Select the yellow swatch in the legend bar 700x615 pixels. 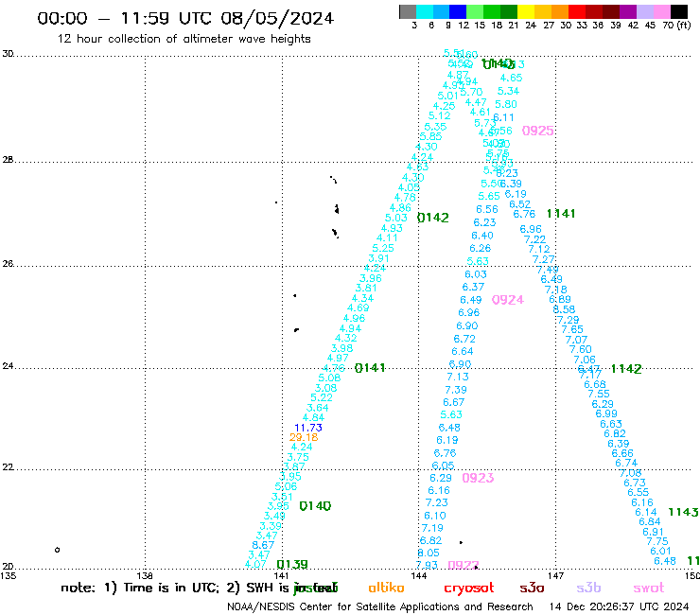click(x=526, y=11)
